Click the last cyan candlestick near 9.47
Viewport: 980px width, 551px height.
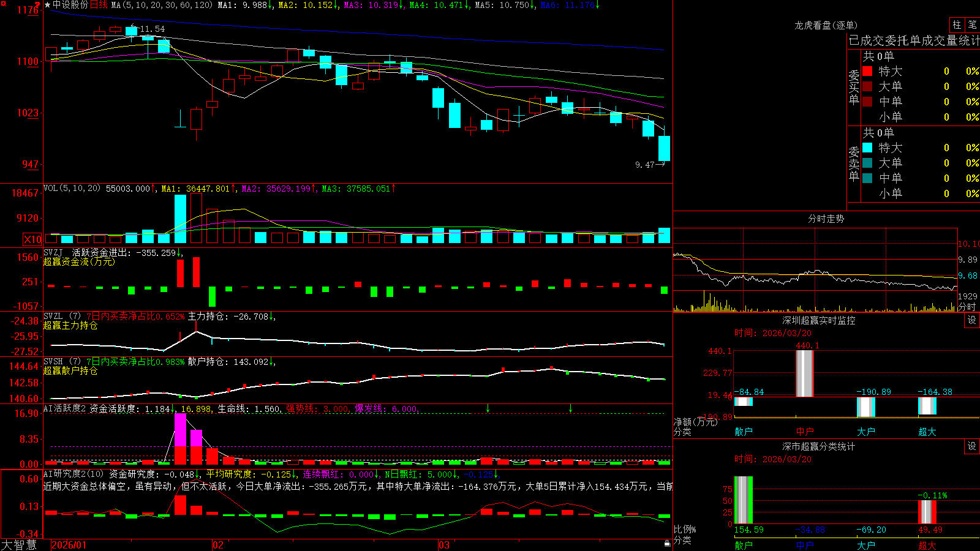click(664, 148)
